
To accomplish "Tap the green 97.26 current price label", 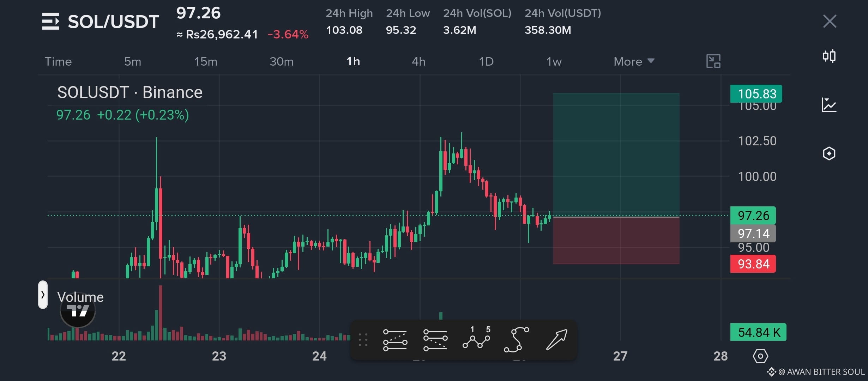I will [x=753, y=216].
